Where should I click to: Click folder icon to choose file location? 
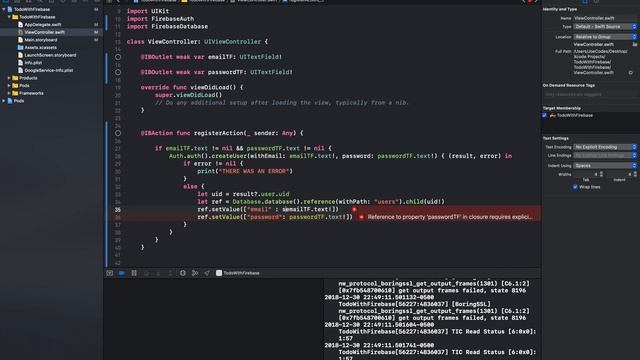pos(635,44)
